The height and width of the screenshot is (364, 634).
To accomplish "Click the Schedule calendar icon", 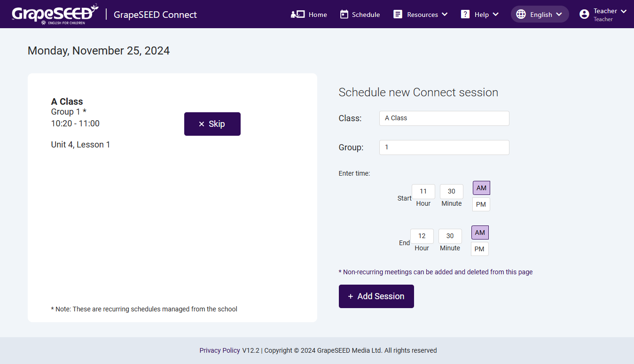I will point(344,15).
